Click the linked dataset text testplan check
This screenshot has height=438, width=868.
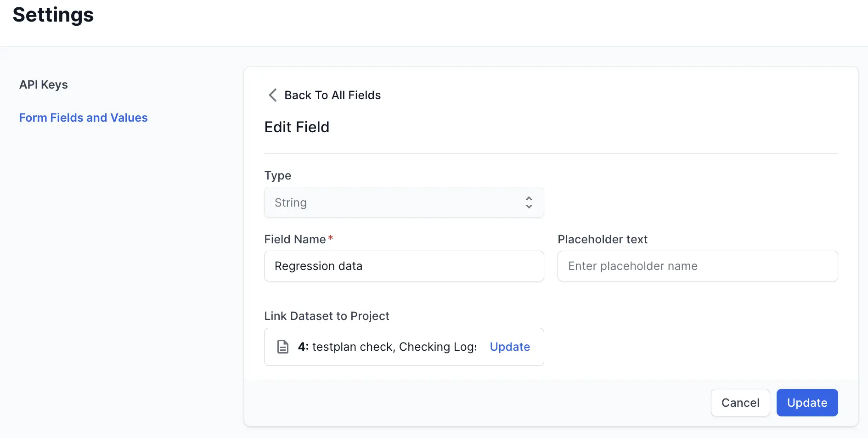[387, 347]
